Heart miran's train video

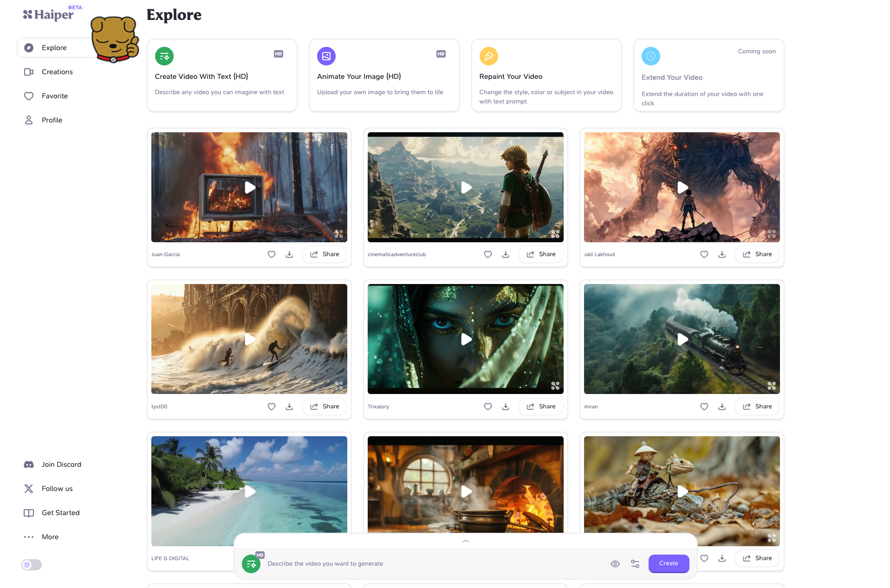tap(704, 407)
